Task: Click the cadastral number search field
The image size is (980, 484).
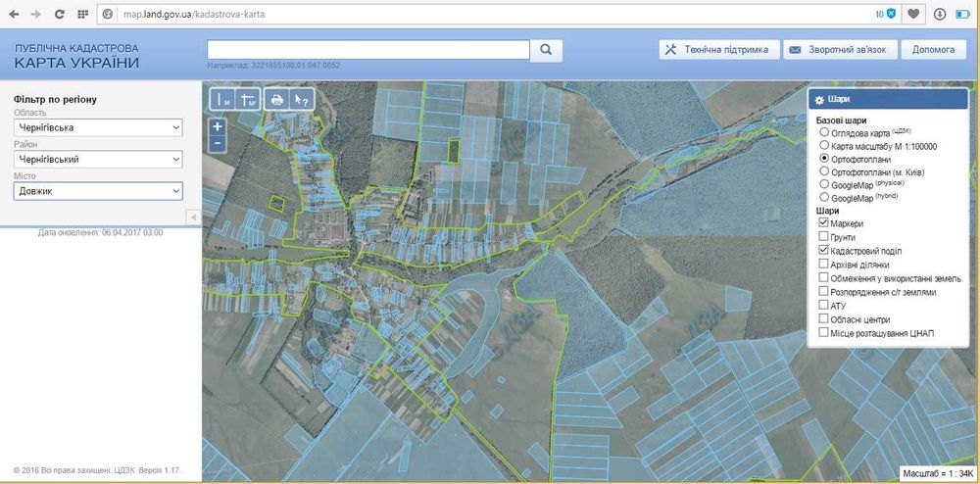Action: (x=368, y=50)
